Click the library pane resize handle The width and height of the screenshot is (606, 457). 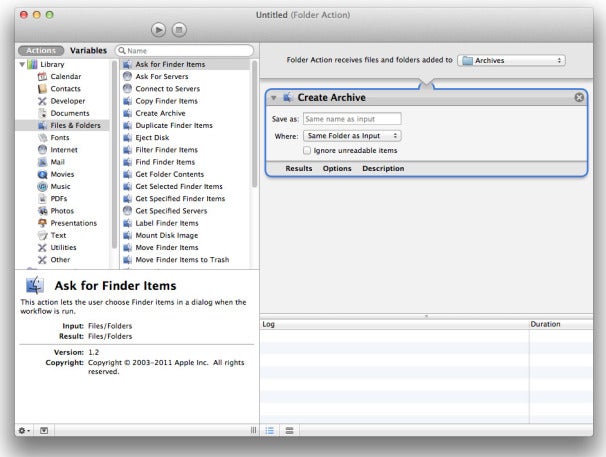coord(253,430)
